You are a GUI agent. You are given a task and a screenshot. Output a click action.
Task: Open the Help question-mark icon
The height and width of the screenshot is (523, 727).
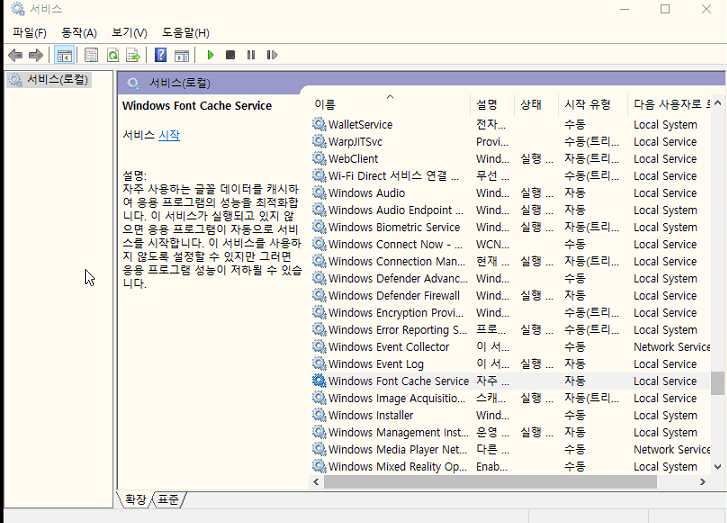160,55
